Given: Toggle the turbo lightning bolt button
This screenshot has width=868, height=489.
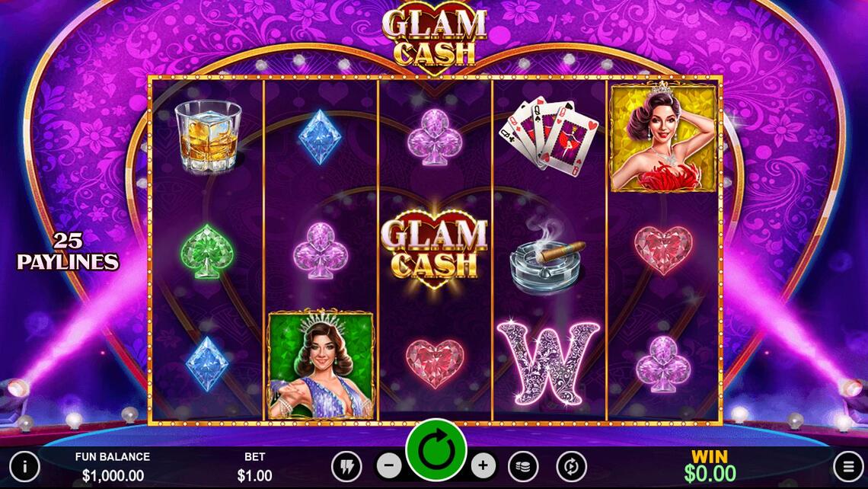Looking at the screenshot, I should 346,466.
